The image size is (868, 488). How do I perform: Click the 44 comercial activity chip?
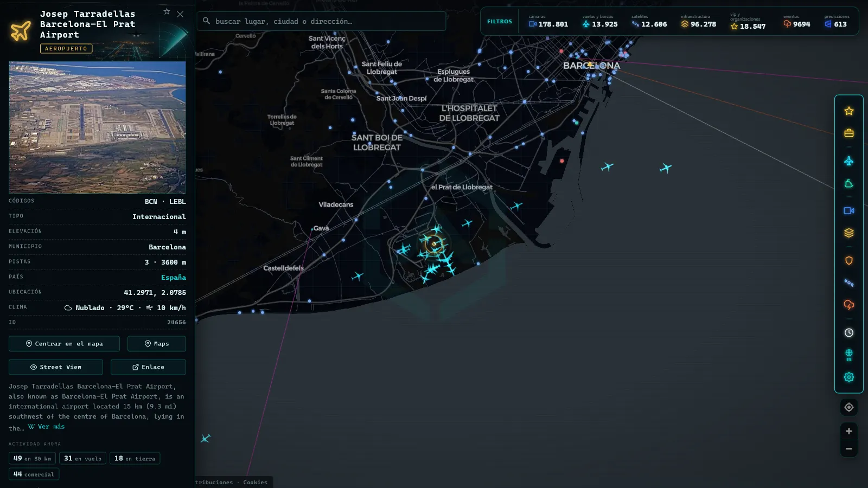pos(34,474)
